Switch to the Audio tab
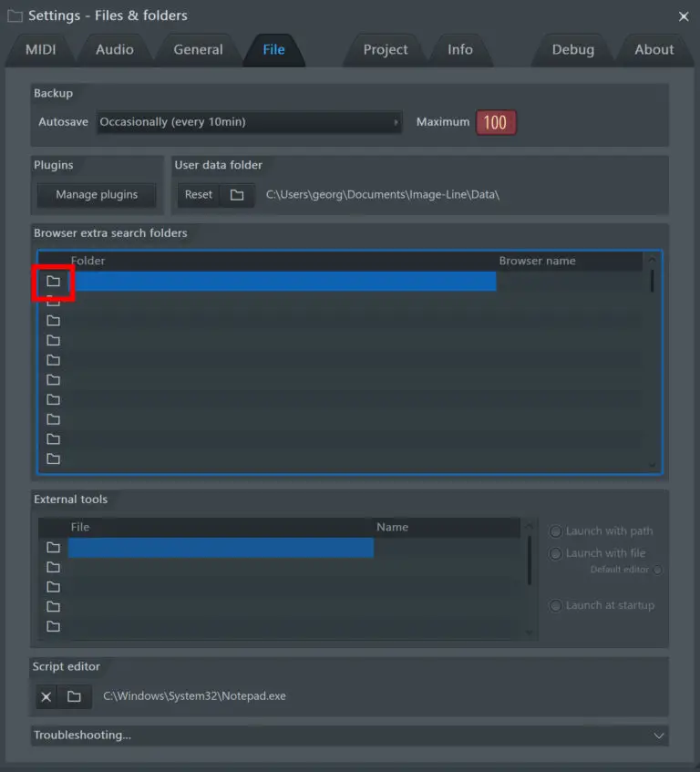This screenshot has width=700, height=772. [x=114, y=50]
